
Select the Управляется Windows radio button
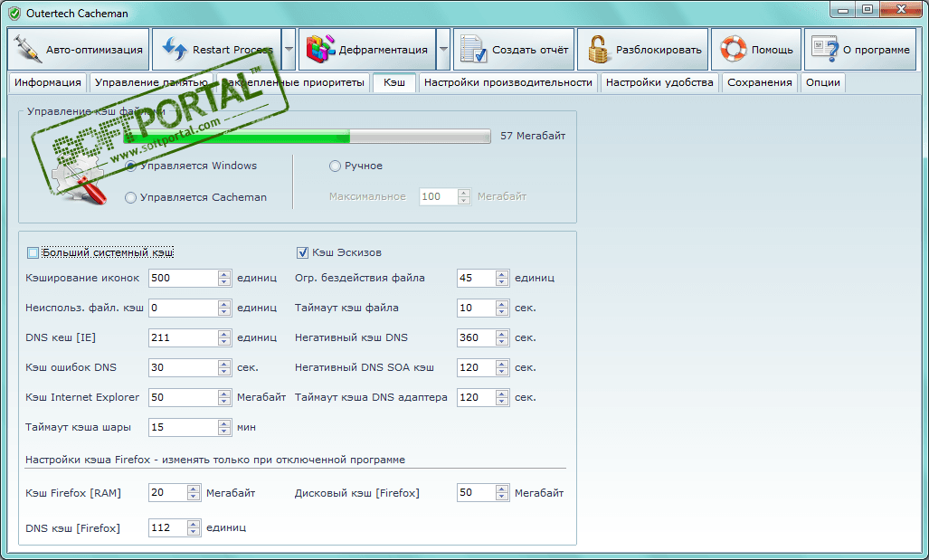click(x=131, y=166)
